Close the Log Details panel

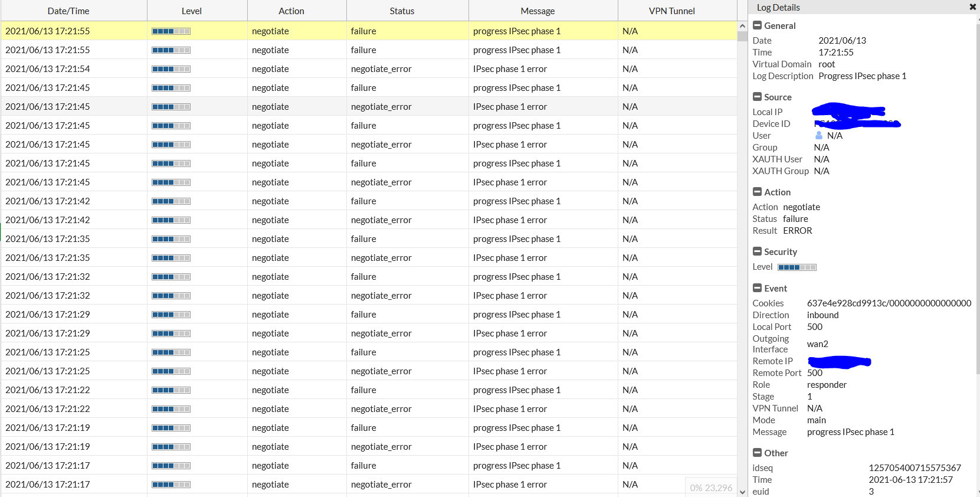(972, 7)
